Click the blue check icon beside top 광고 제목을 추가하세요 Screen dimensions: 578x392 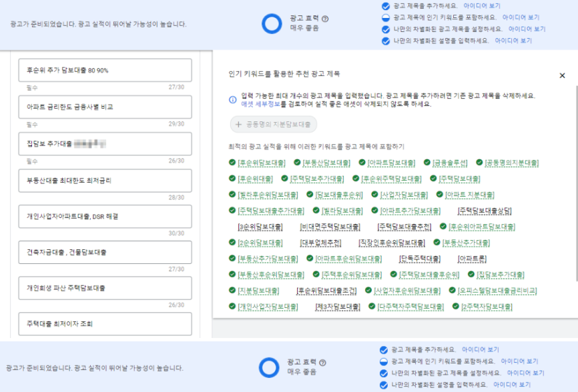click(x=386, y=6)
